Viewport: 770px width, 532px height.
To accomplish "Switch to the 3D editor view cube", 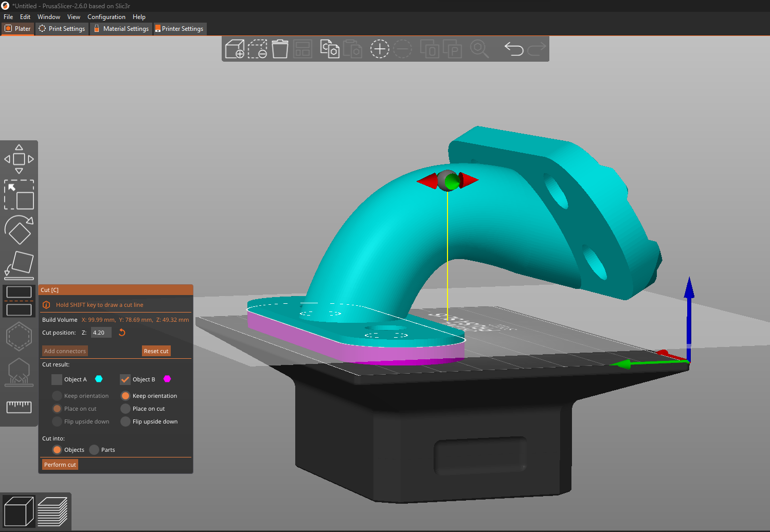I will (19, 511).
